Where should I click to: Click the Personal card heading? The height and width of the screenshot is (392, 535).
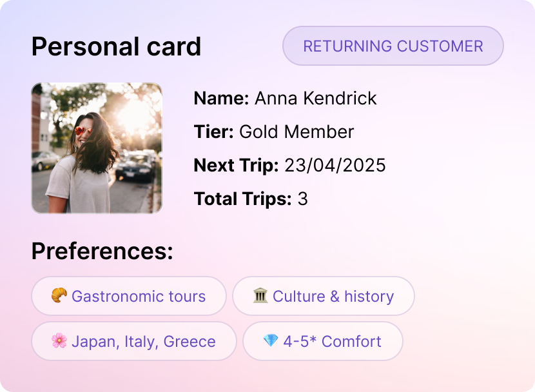coord(116,47)
